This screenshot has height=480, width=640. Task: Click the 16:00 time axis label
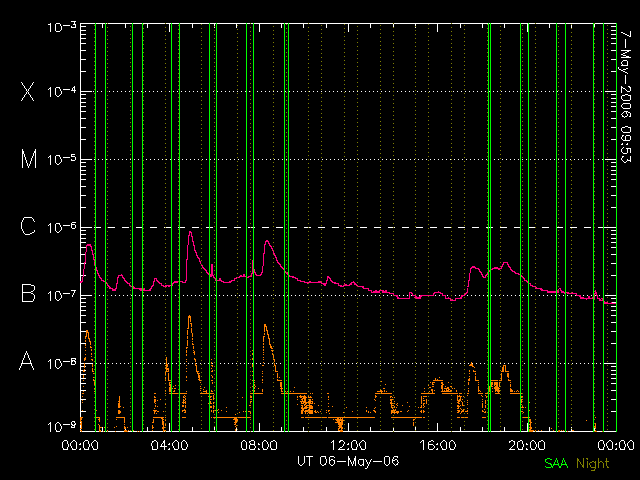click(438, 445)
